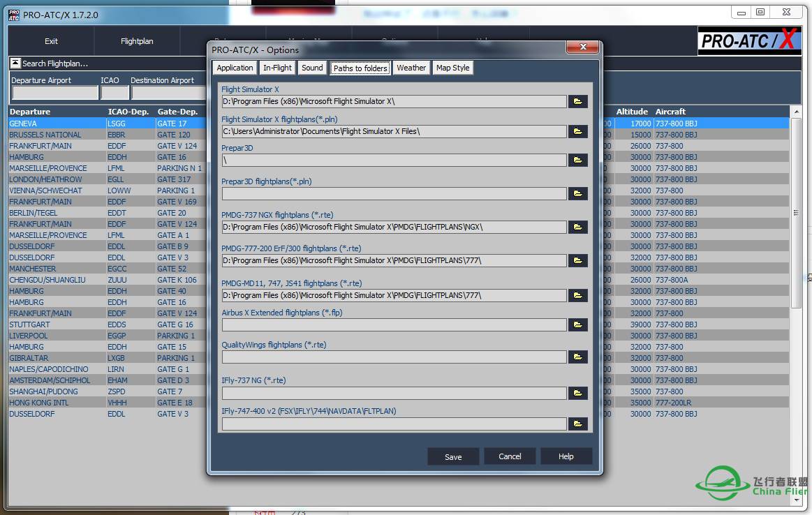Select the GENEVA flightplan row
The height and width of the screenshot is (515, 812).
[108, 124]
